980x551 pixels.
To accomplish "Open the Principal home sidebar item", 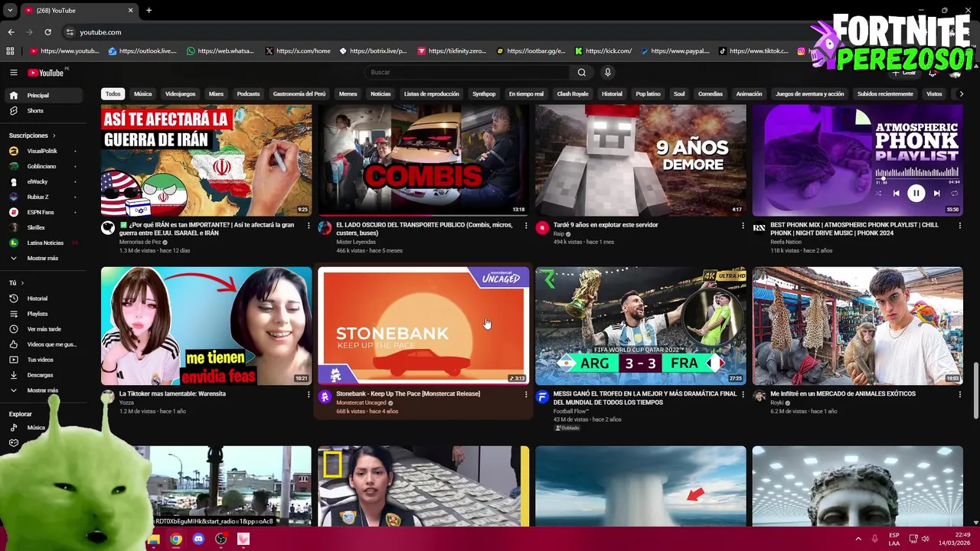I will tap(43, 96).
